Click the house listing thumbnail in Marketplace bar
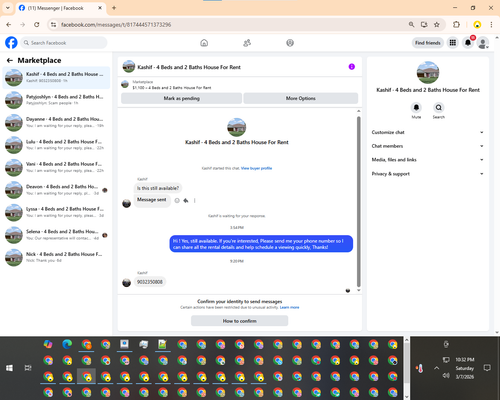 tap(125, 84)
